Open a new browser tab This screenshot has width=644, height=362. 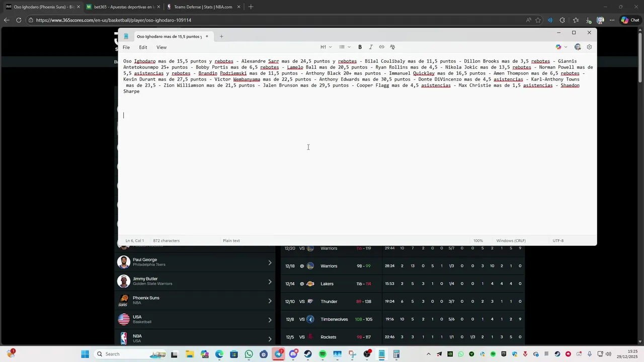[x=251, y=7]
